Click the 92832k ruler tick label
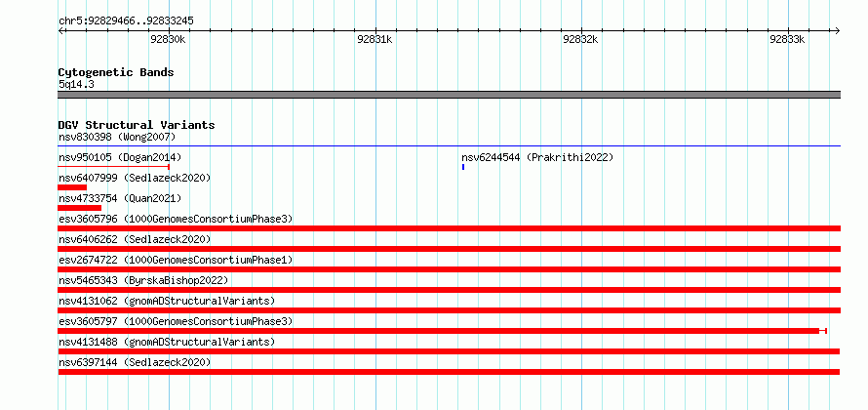This screenshot has height=410, width=868. (x=580, y=39)
